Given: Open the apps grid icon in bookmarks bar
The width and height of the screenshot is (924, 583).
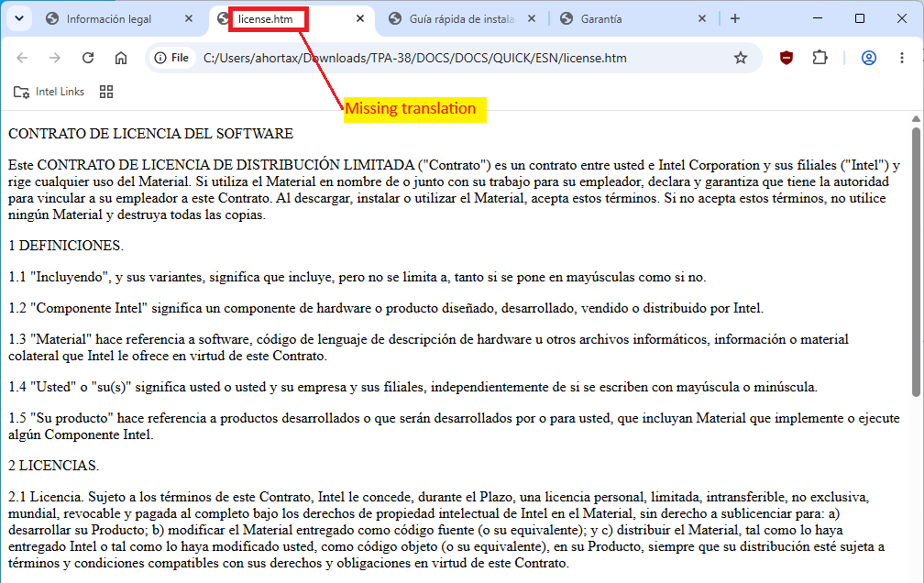Looking at the screenshot, I should pos(106,92).
